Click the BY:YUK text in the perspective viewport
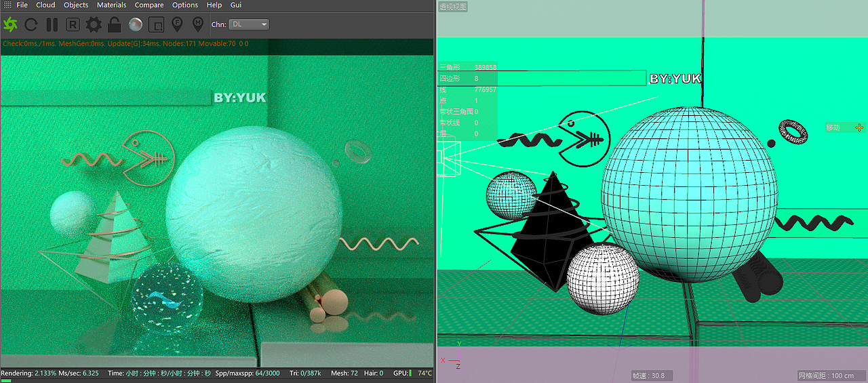Viewport: 868px width, 383px height. pos(675,79)
